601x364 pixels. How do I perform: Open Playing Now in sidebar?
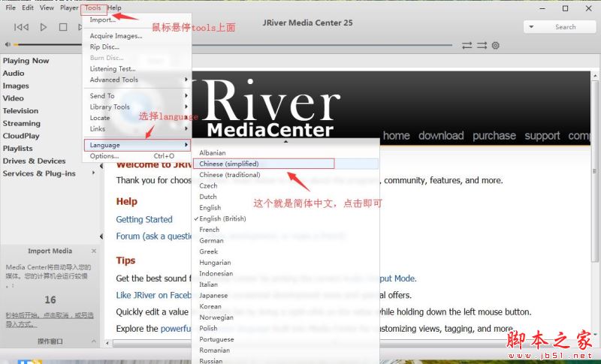pos(26,61)
